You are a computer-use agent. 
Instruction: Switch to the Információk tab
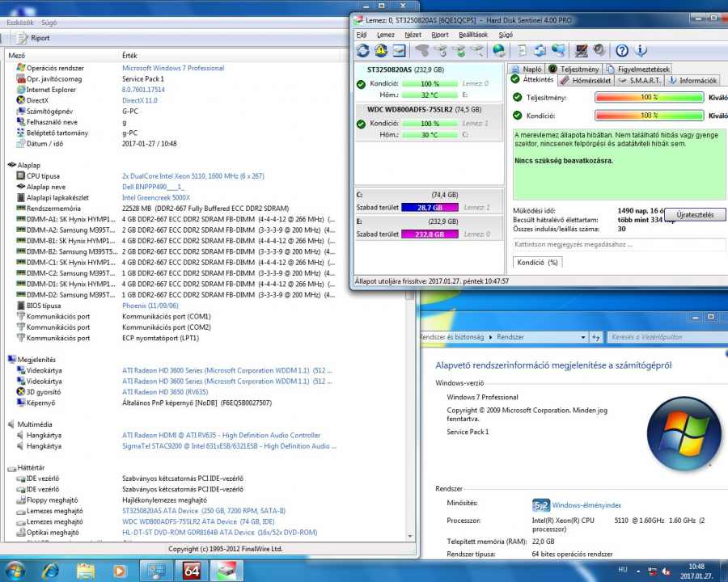click(x=692, y=80)
